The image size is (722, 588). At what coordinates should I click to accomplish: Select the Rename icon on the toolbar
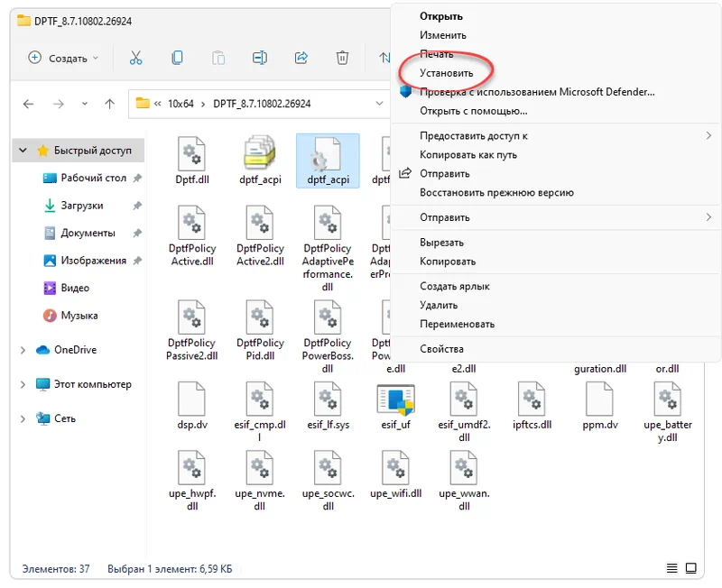(259, 57)
